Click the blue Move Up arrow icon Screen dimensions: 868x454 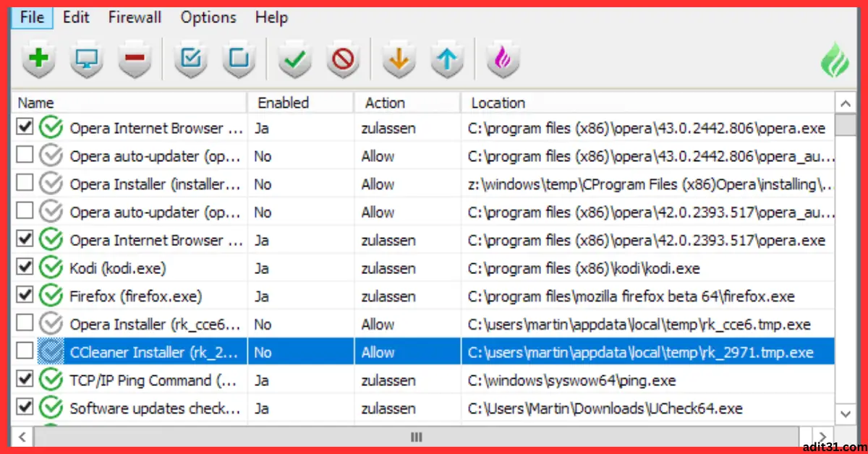(x=447, y=60)
